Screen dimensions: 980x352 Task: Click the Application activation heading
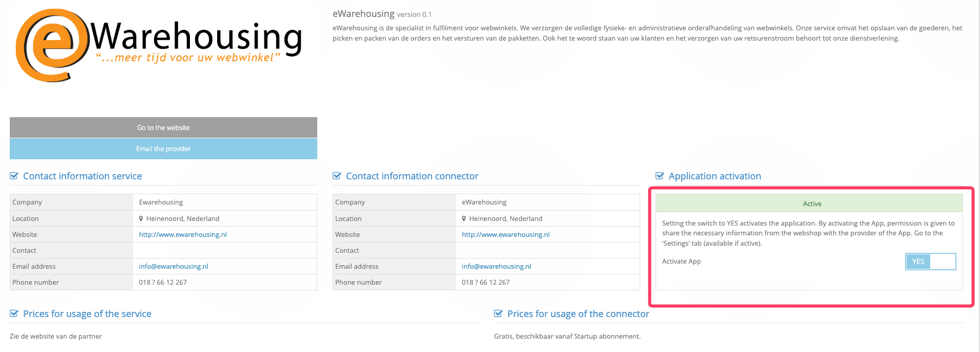click(x=715, y=176)
